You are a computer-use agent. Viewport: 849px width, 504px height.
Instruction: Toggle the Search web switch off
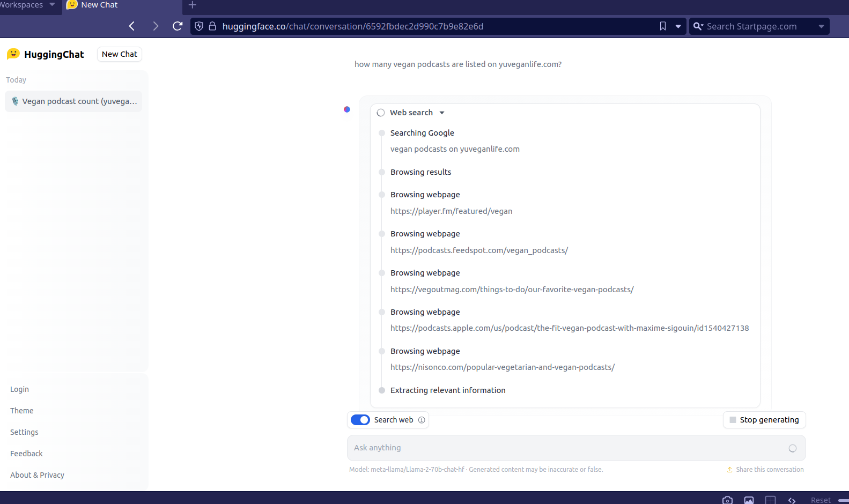360,420
